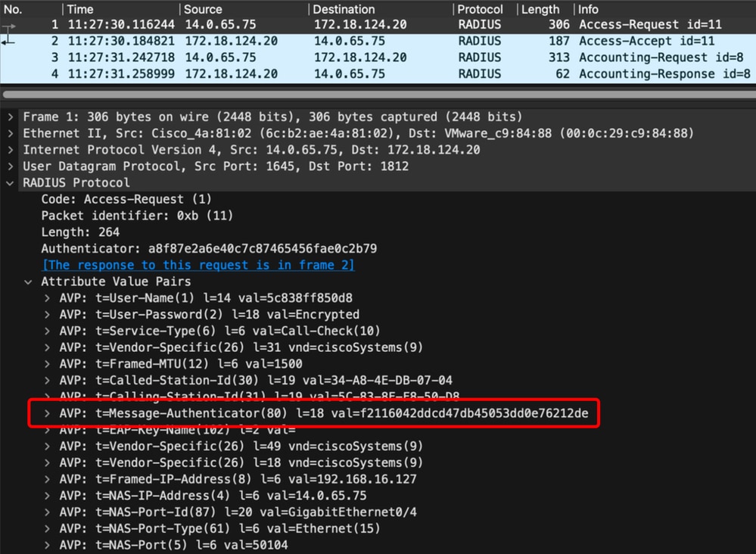Expand the User Datagram Protocol chevron

tap(10, 167)
